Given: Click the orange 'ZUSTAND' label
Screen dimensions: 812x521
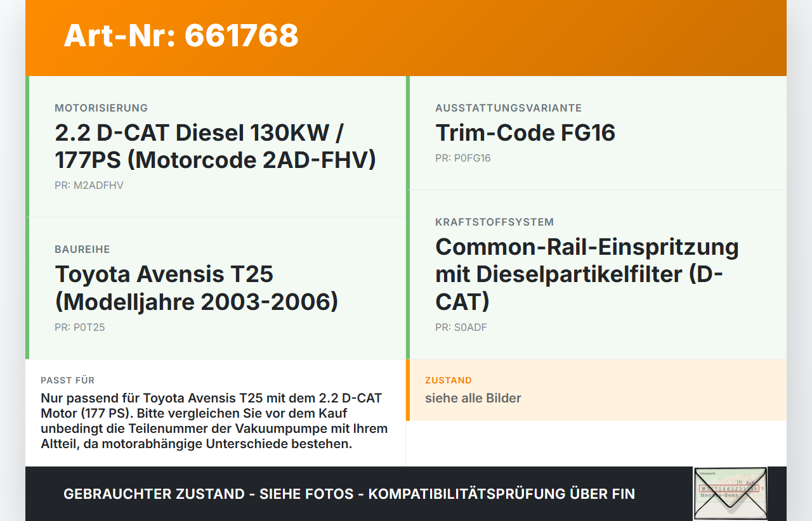Looking at the screenshot, I should point(449,380).
